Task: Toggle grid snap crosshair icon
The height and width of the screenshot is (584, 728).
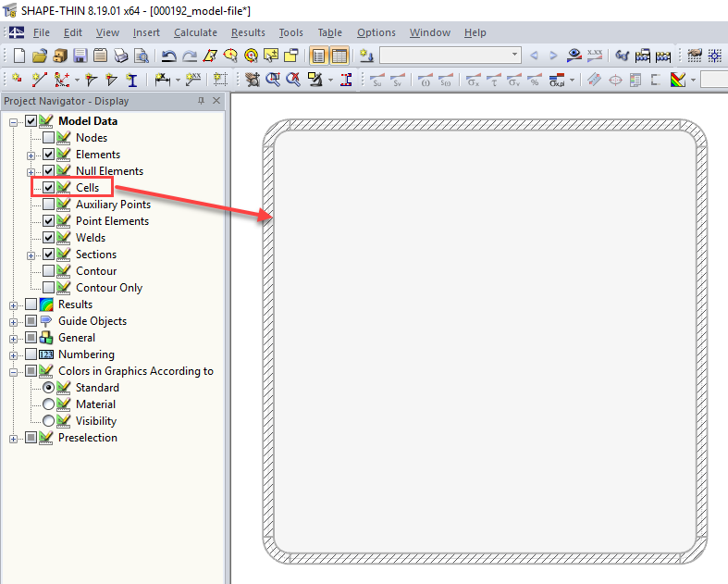Action: [x=714, y=56]
